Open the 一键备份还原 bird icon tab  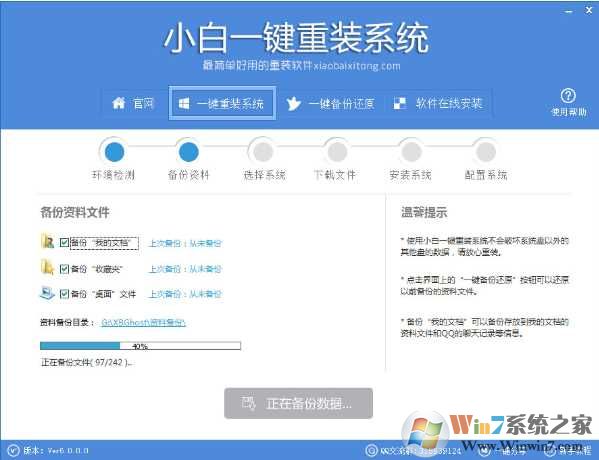330,104
